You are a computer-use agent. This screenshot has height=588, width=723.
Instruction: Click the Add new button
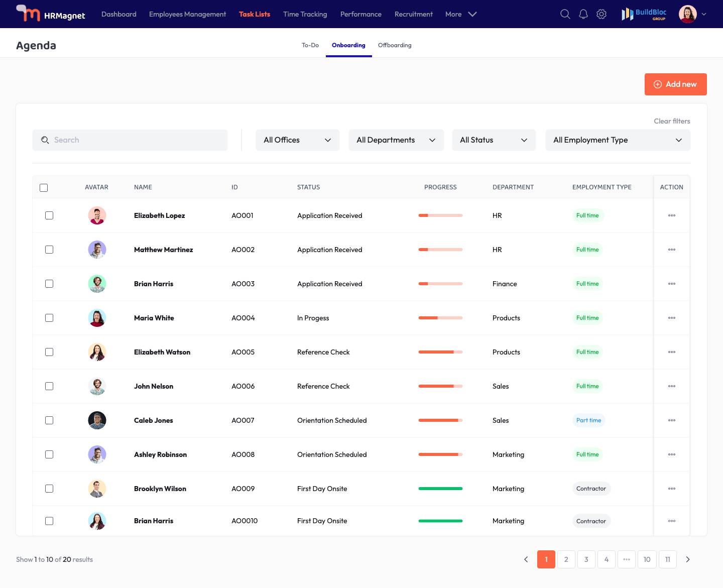(676, 84)
